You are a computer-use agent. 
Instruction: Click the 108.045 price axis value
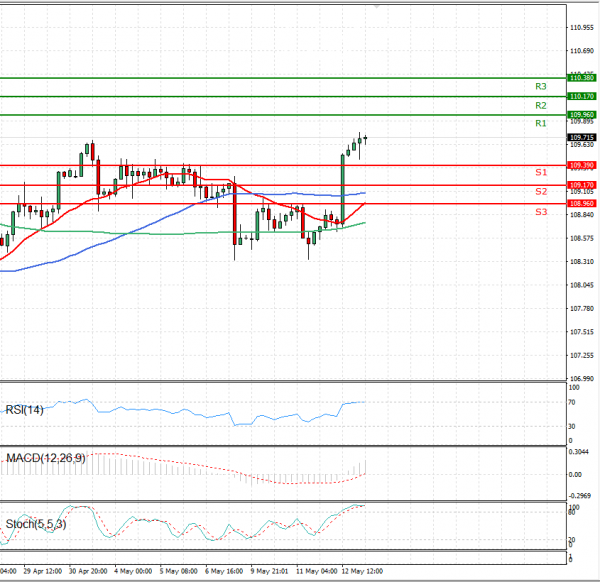[x=582, y=285]
